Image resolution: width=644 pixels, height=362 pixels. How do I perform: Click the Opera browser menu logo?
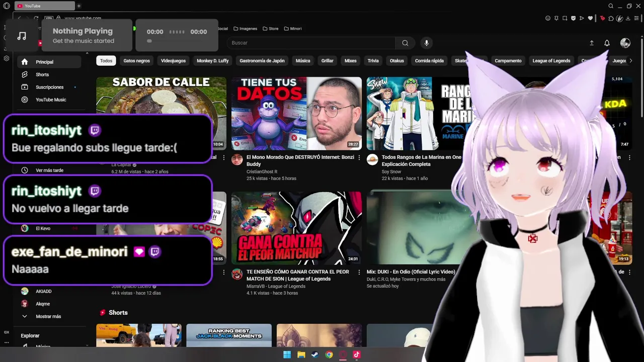pos(7,6)
